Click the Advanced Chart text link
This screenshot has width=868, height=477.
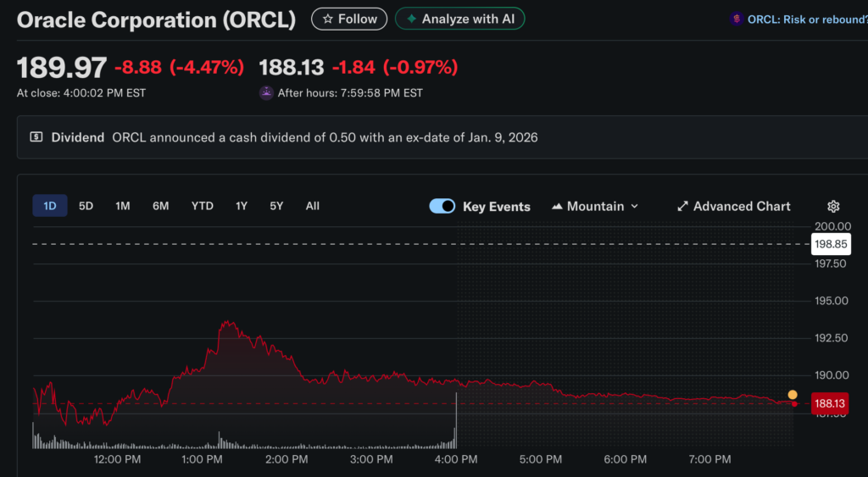click(742, 207)
